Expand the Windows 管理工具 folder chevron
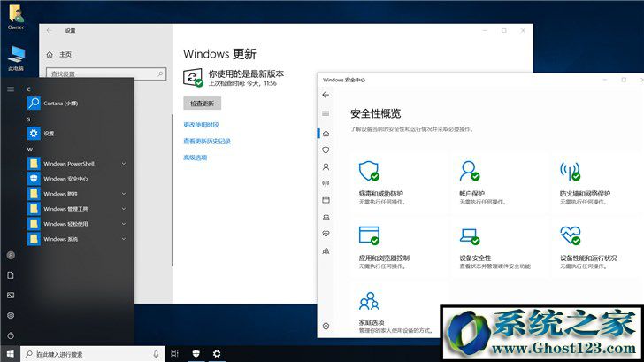644x362 pixels. click(124, 209)
